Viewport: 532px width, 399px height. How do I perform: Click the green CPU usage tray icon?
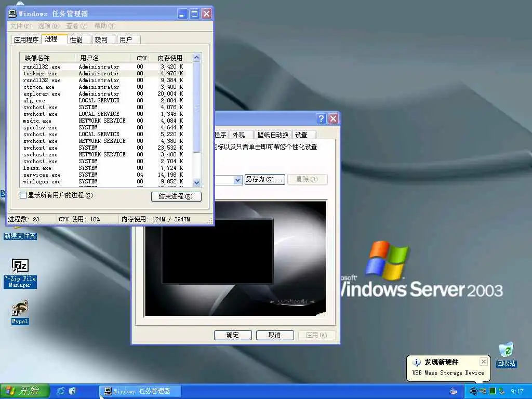coord(493,391)
